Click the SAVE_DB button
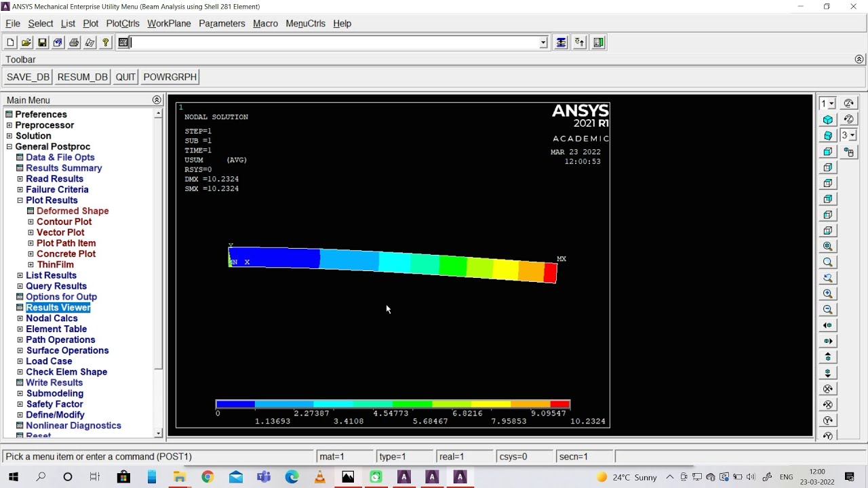 pyautogui.click(x=28, y=77)
